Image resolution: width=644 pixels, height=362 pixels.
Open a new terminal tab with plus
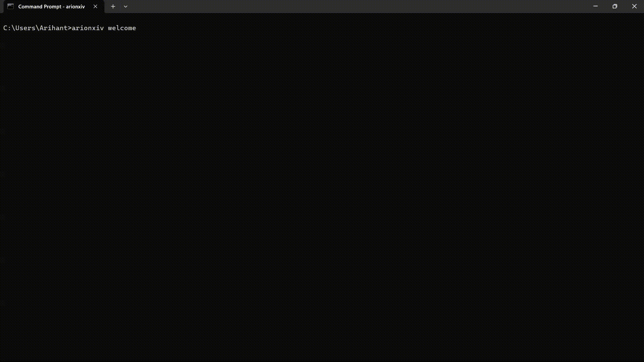pyautogui.click(x=113, y=6)
